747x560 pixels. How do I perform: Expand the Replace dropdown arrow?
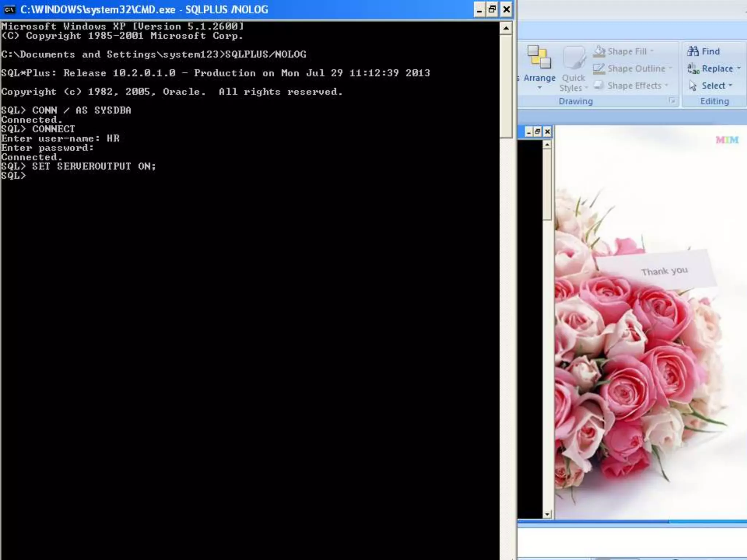(739, 68)
